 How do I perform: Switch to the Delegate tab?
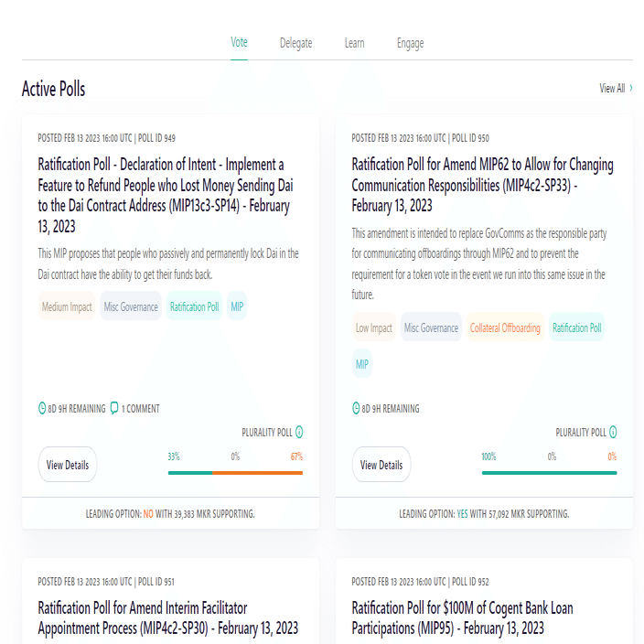click(295, 43)
